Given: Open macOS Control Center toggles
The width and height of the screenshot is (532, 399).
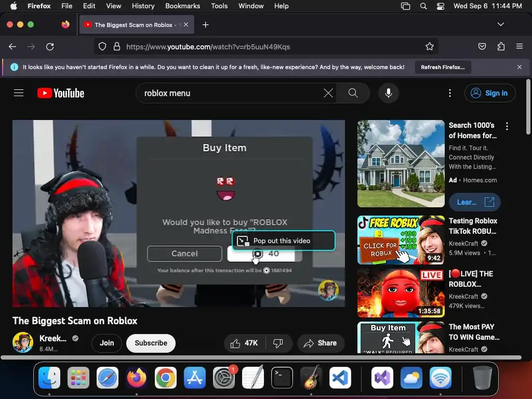Looking at the screenshot, I should tap(441, 6).
